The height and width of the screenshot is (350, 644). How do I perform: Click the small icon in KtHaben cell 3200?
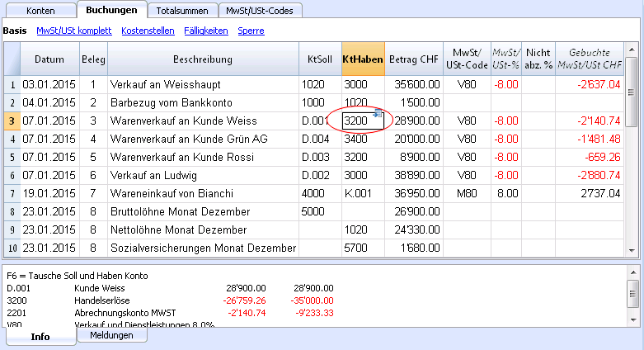(378, 114)
